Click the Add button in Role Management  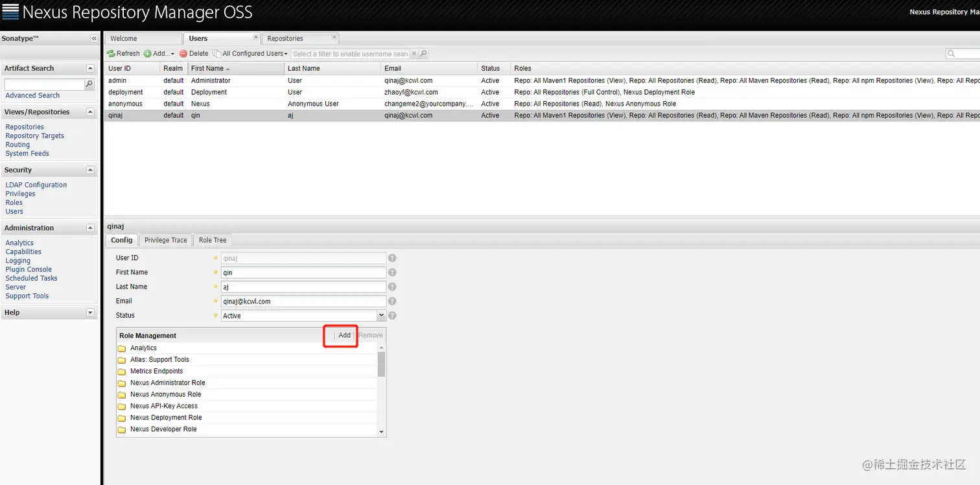[x=344, y=335]
